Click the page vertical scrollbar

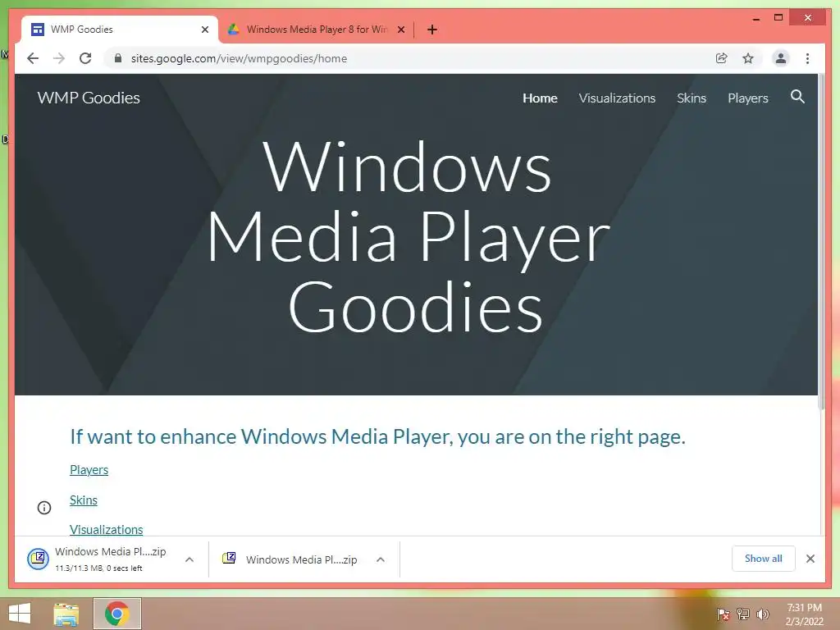[822, 242]
